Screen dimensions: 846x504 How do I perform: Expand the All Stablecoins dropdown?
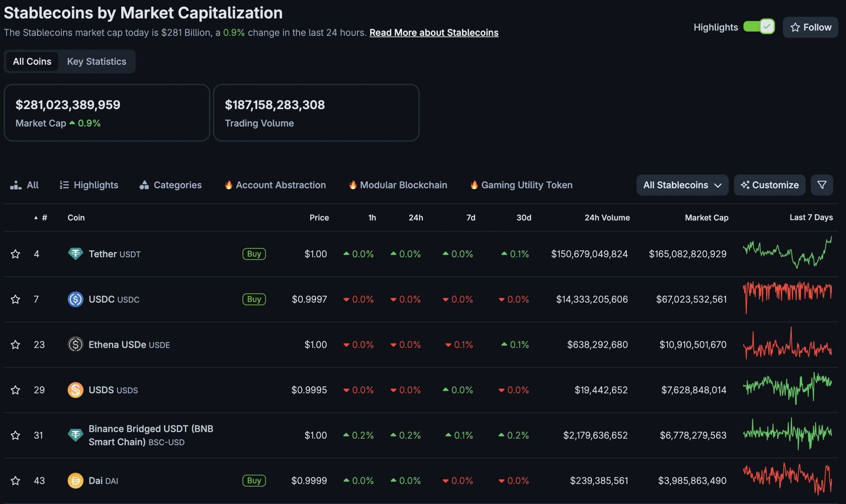(x=682, y=185)
